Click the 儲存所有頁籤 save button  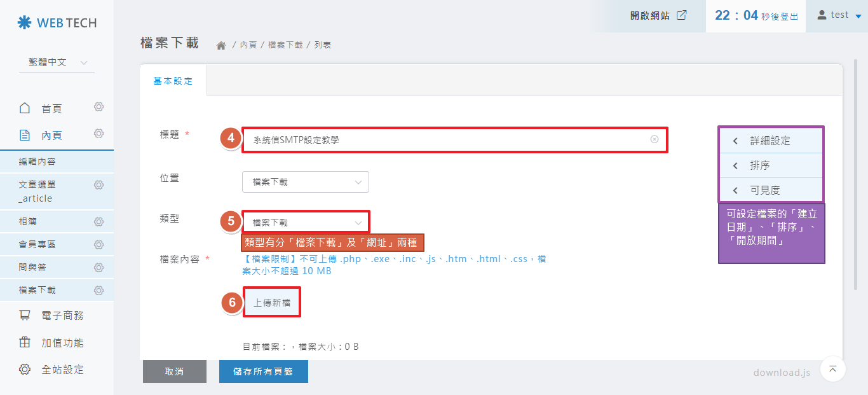(263, 371)
